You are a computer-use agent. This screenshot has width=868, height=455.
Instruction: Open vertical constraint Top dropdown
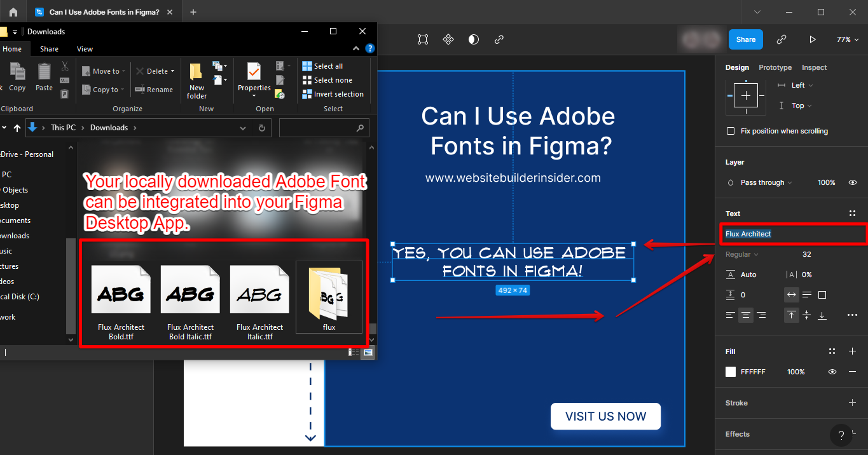tap(802, 105)
